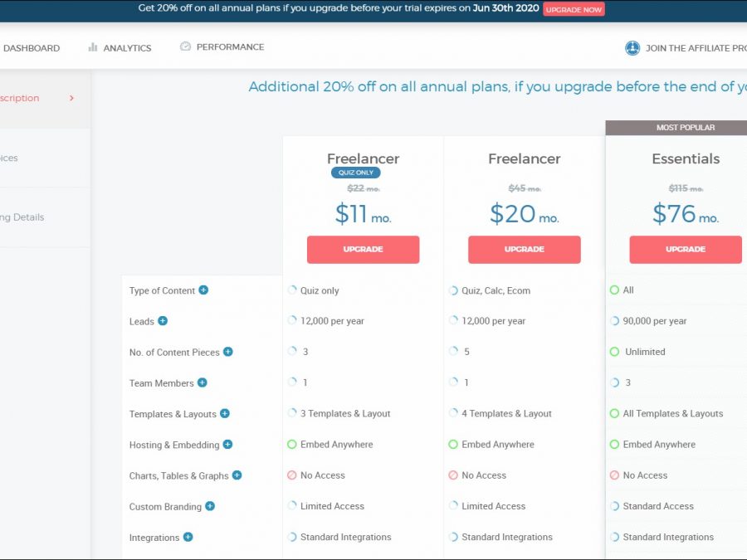Screen dimensions: 747x560
Task: Expand Custom Branding information
Action: [x=210, y=506]
